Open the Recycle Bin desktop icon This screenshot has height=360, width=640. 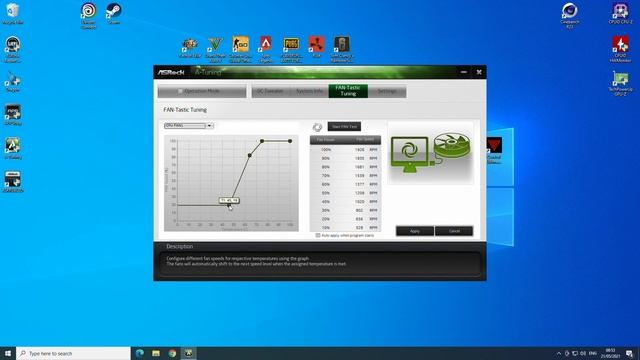[x=13, y=13]
